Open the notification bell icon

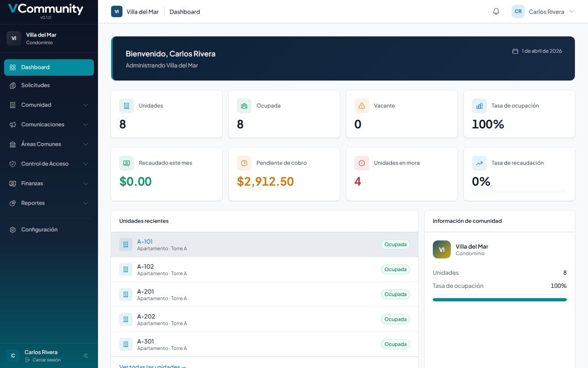point(496,11)
